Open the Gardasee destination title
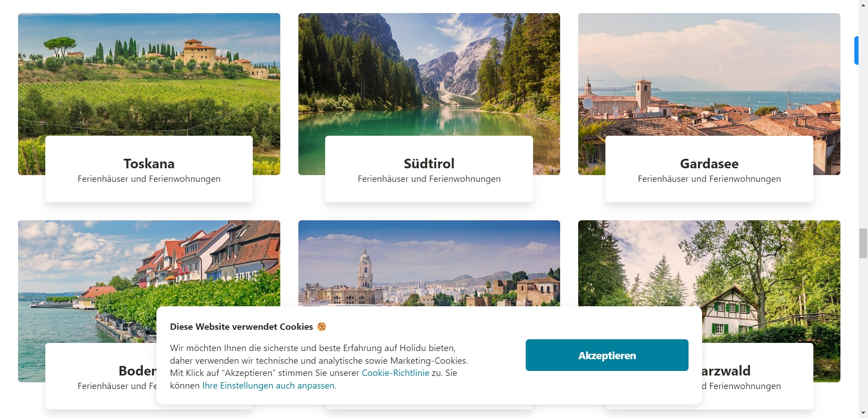This screenshot has height=418, width=868. coord(709,163)
